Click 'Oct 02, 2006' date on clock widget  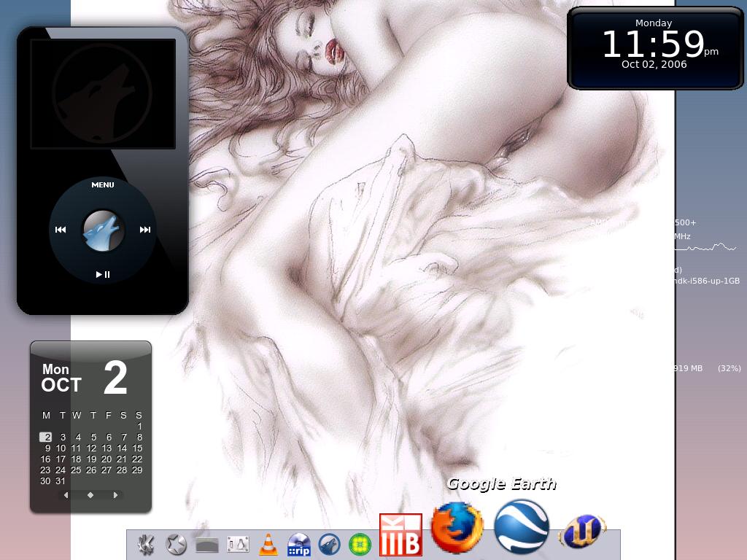click(x=654, y=64)
